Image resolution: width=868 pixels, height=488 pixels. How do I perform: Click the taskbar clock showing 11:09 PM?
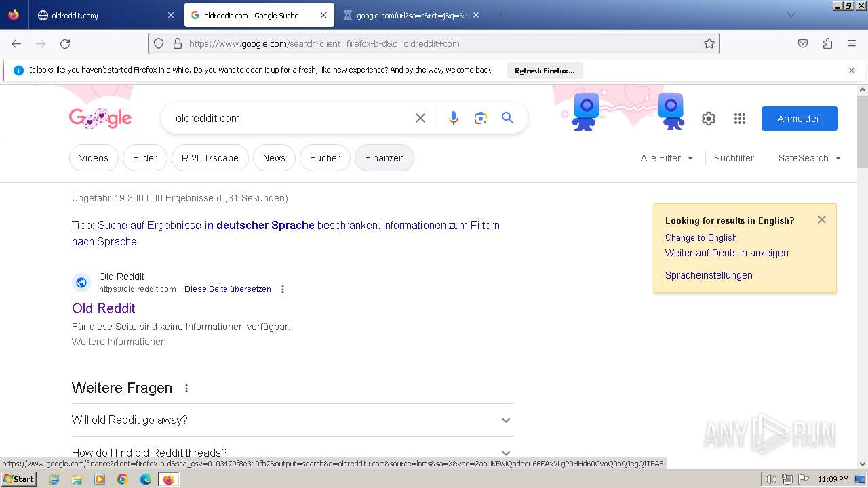(x=833, y=479)
